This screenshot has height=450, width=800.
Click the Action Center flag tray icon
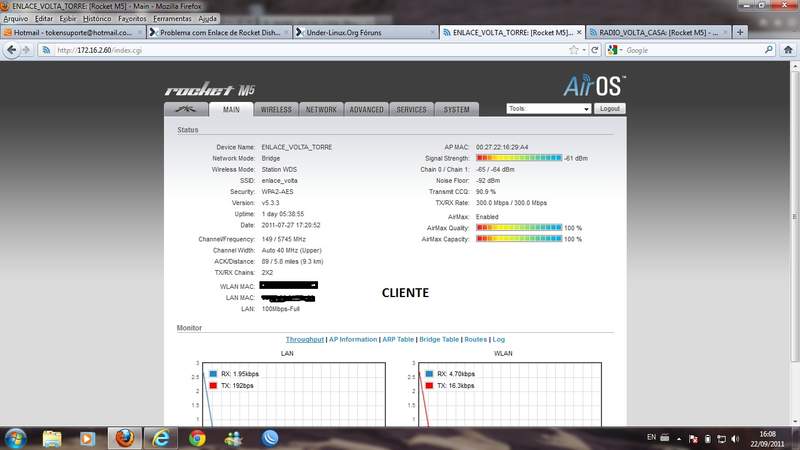pos(693,438)
